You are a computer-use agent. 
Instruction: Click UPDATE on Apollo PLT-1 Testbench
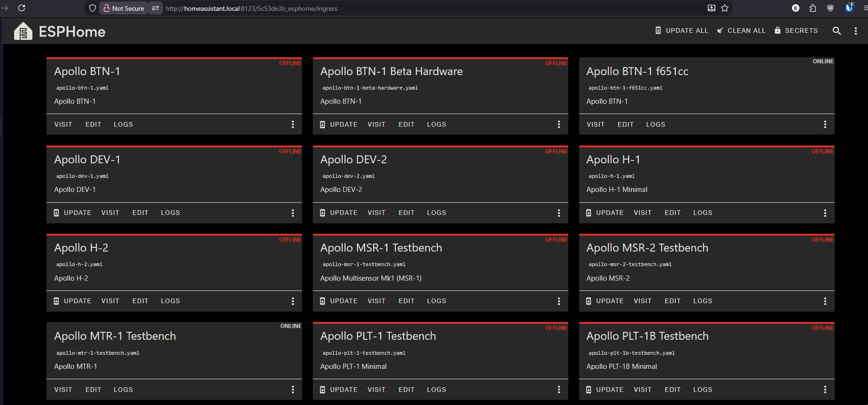339,390
